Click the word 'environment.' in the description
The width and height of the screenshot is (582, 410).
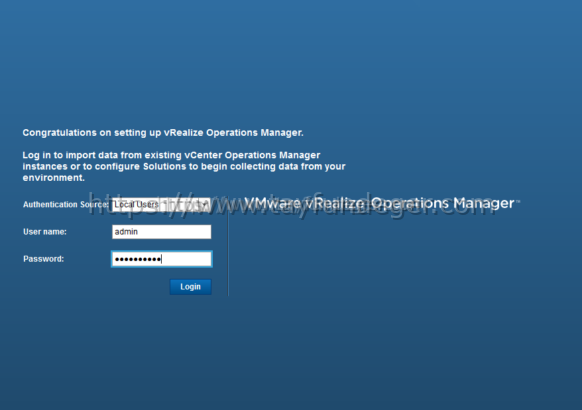click(53, 178)
